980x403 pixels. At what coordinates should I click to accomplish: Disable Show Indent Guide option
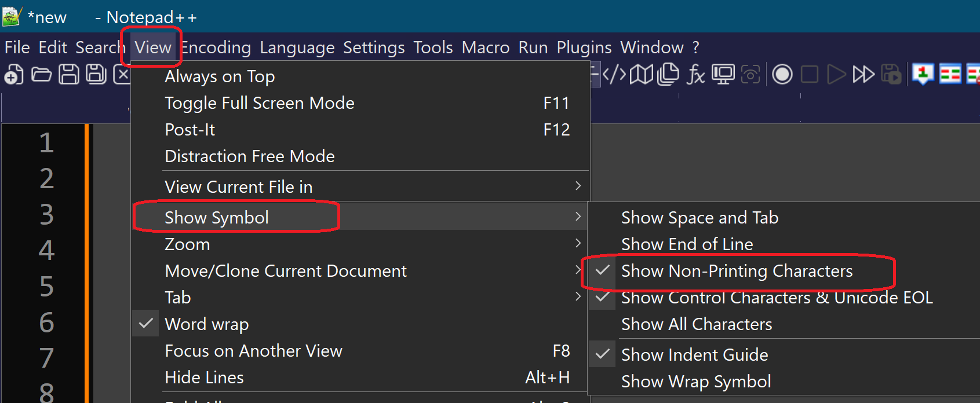pos(694,355)
